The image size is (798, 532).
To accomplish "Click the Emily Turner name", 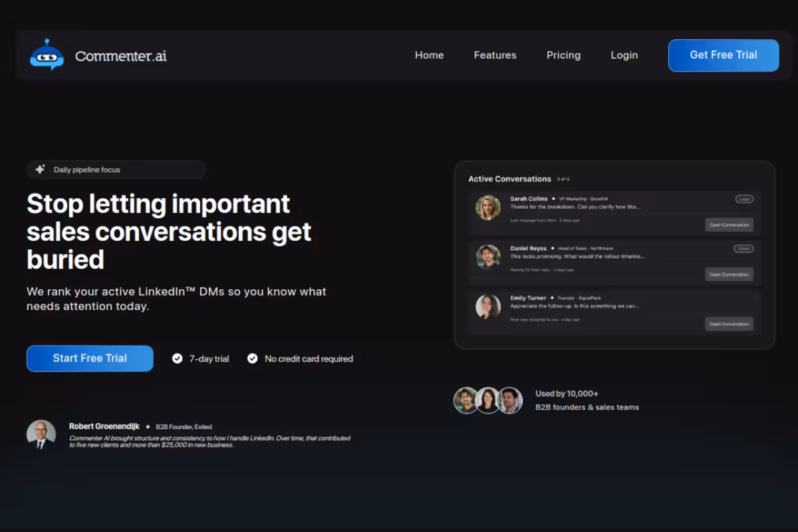I will tap(528, 298).
